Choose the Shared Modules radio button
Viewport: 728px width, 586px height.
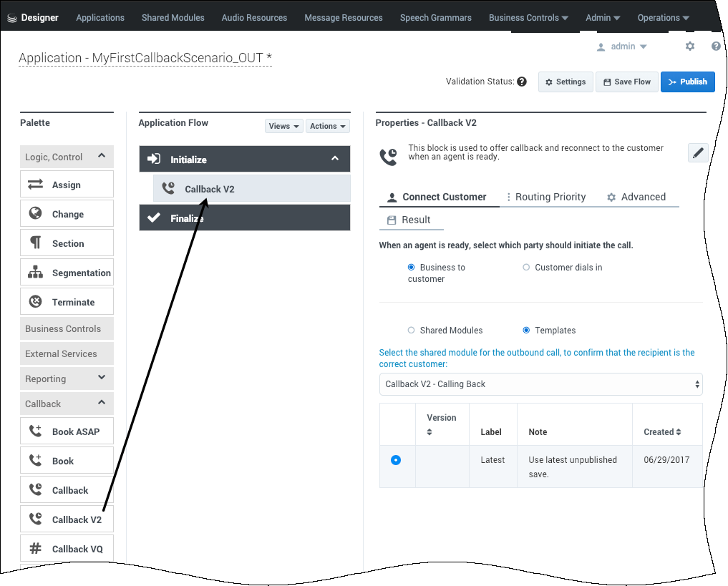(411, 331)
